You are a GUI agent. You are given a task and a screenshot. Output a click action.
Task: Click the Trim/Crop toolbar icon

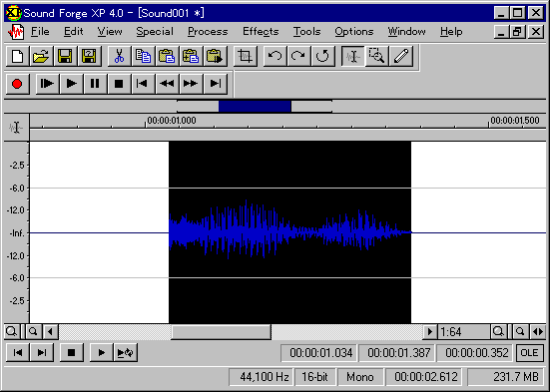[x=245, y=56]
